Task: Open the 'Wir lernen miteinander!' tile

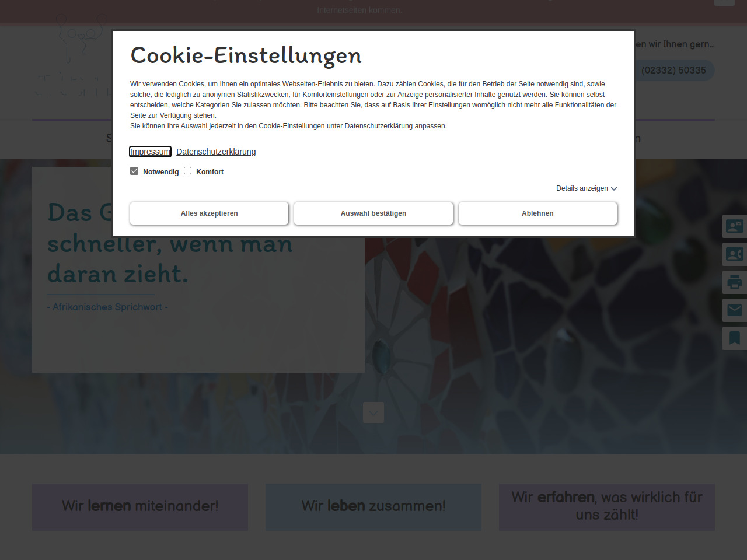Action: click(x=140, y=506)
